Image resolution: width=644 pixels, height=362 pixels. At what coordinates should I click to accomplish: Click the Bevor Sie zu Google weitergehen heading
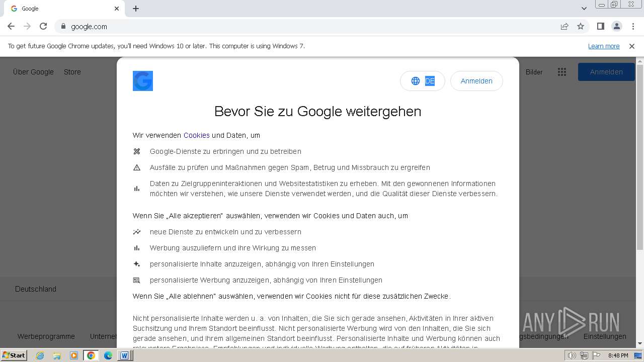[317, 111]
